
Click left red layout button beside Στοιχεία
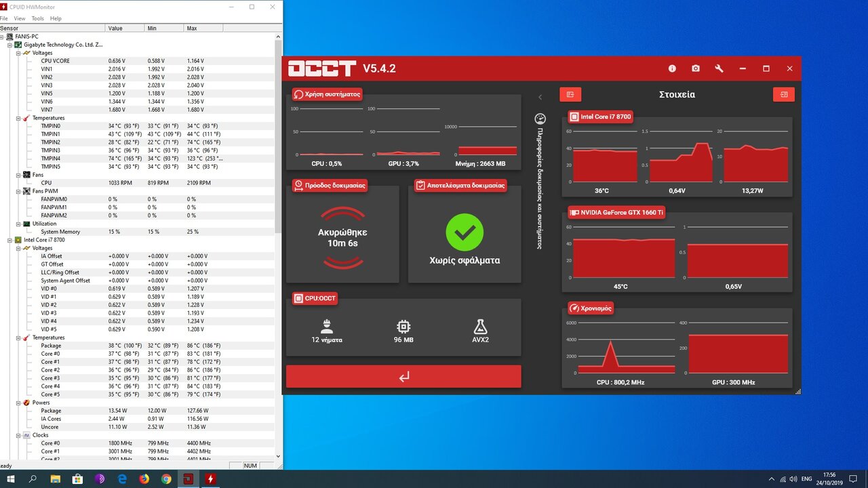[570, 95]
